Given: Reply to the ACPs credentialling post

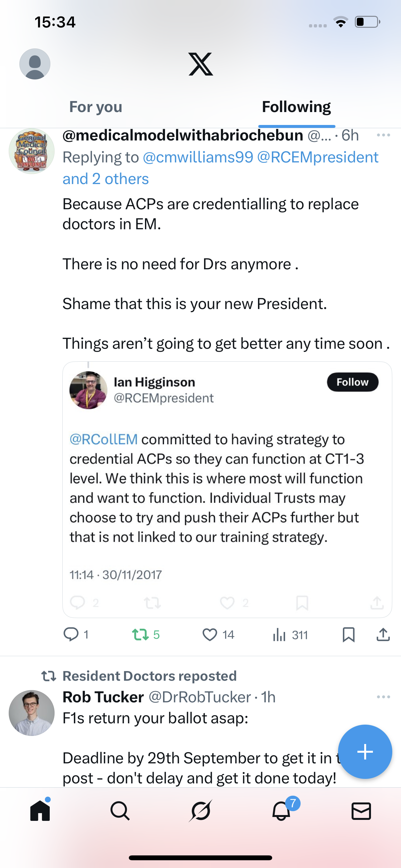Looking at the screenshot, I should pos(71,635).
